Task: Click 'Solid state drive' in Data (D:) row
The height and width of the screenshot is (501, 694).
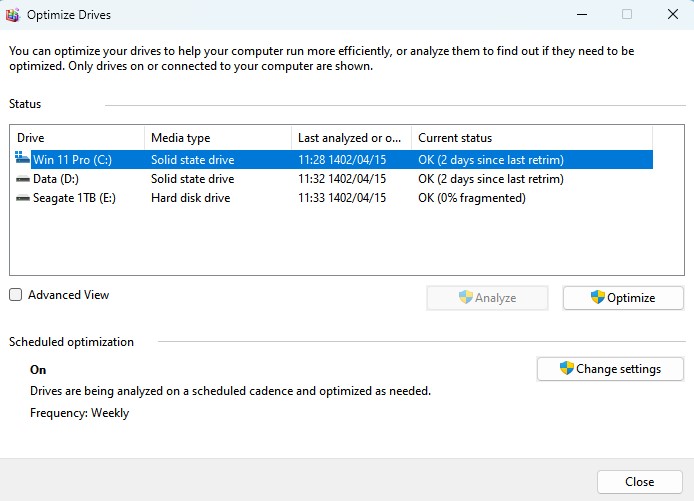Action: pos(193,179)
